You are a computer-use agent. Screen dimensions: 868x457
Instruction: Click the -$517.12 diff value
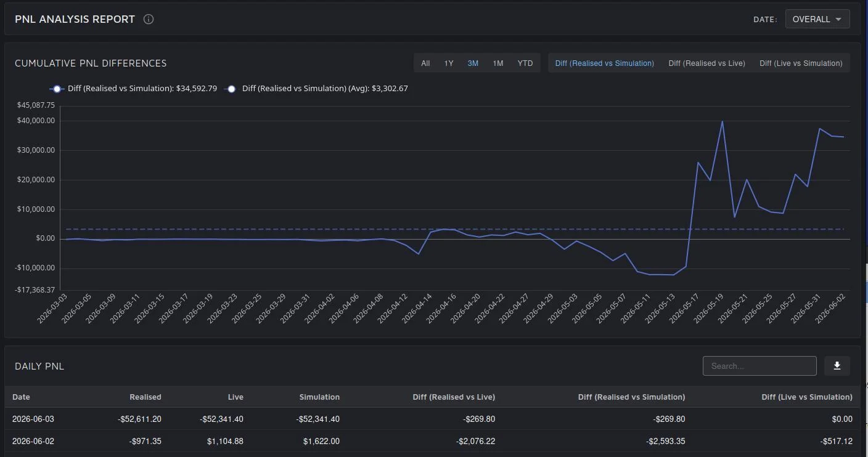[837, 442]
